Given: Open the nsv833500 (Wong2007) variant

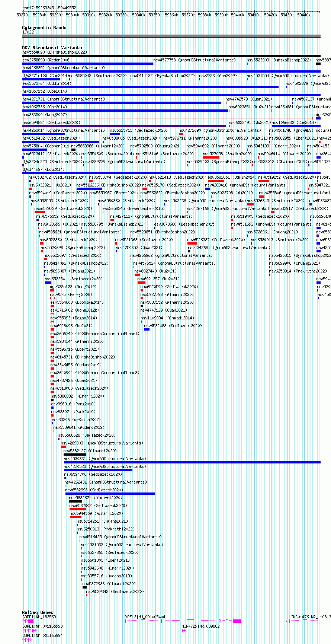Looking at the screenshot, I should coord(45,115).
